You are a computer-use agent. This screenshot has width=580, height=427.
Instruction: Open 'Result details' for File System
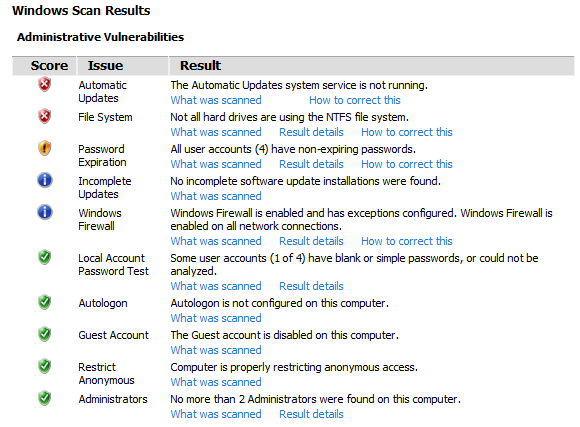point(311,132)
